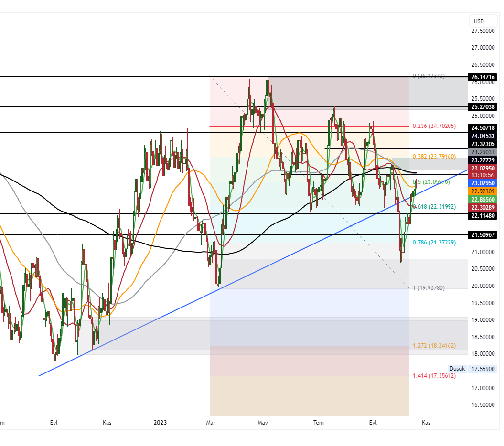Image resolution: width=504 pixels, height=446 pixels.
Task: Select the 0.786 (21.27229) Fibonacci level label
Action: point(434,243)
